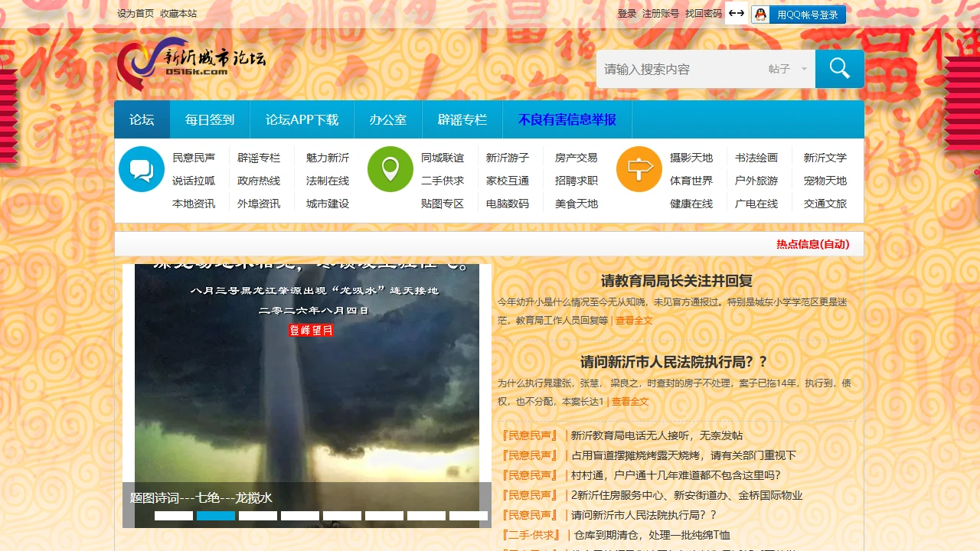Open the 法制在线 board
980x551 pixels.
click(328, 181)
